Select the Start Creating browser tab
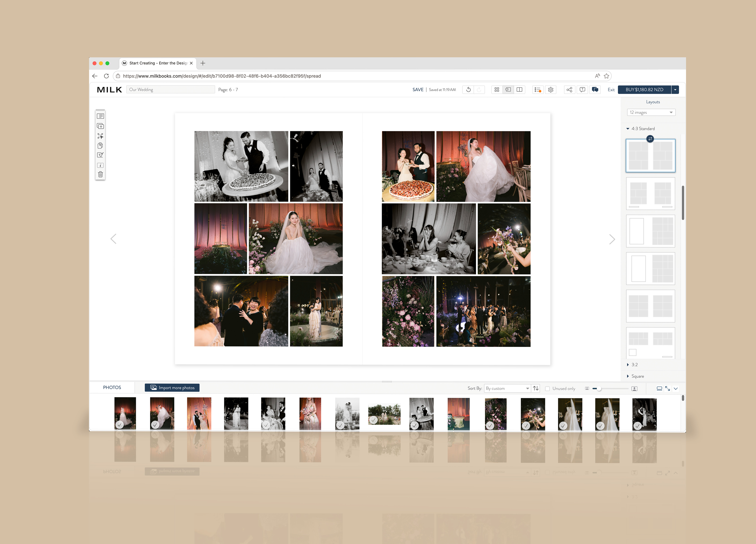Image resolution: width=756 pixels, height=544 pixels. coord(157,63)
